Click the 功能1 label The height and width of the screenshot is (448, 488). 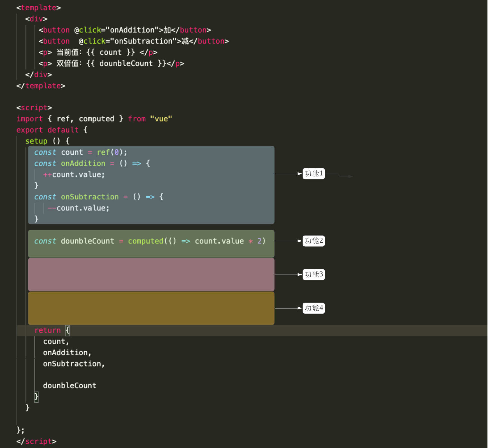coord(313,174)
